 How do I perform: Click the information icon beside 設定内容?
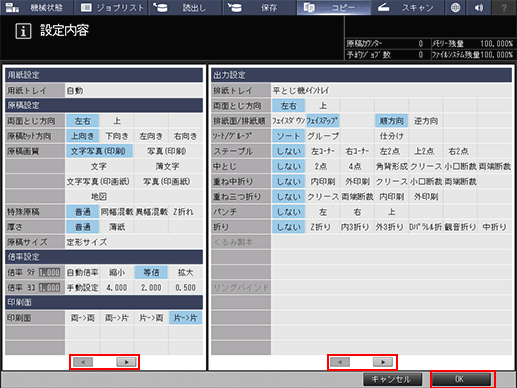[x=23, y=31]
